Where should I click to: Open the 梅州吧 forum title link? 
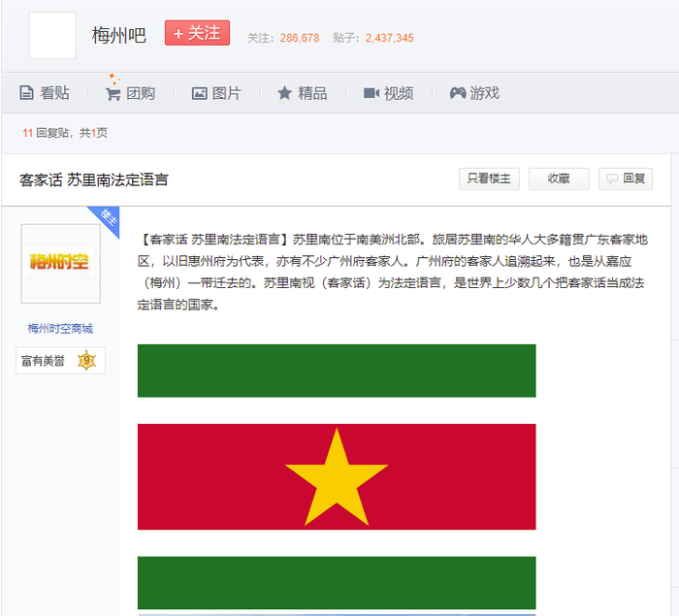tap(119, 35)
